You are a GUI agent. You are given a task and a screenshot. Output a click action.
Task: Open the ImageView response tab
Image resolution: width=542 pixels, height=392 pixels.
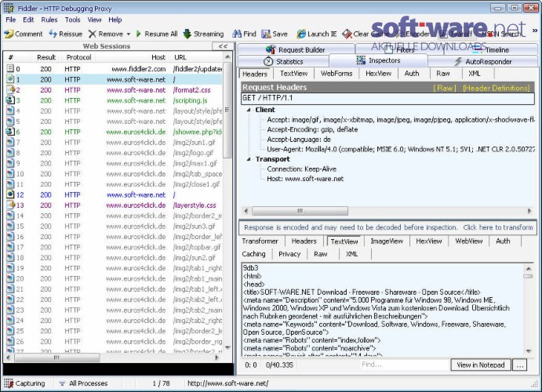point(387,241)
